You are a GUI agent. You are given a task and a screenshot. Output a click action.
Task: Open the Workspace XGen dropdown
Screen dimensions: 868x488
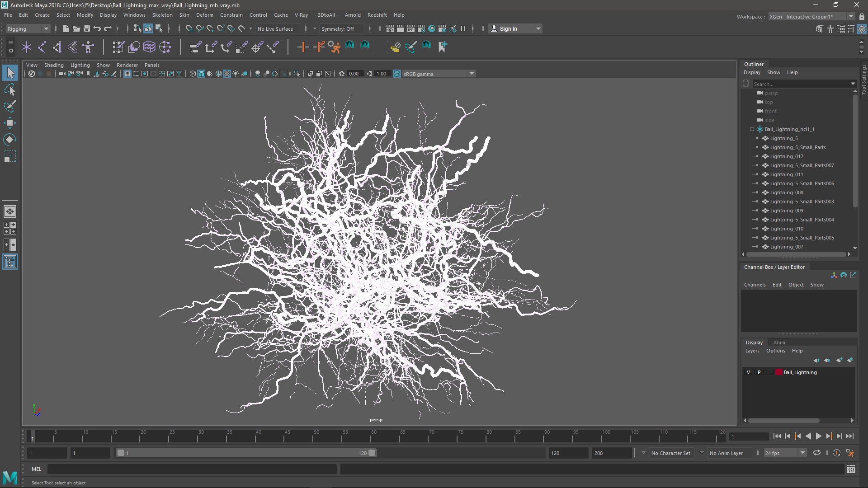(811, 16)
